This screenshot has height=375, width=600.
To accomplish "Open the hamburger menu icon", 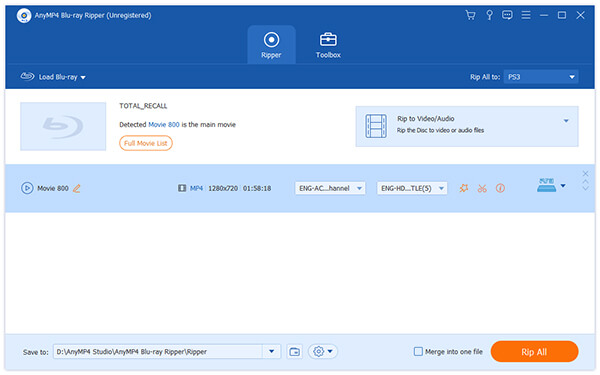I will pos(526,15).
